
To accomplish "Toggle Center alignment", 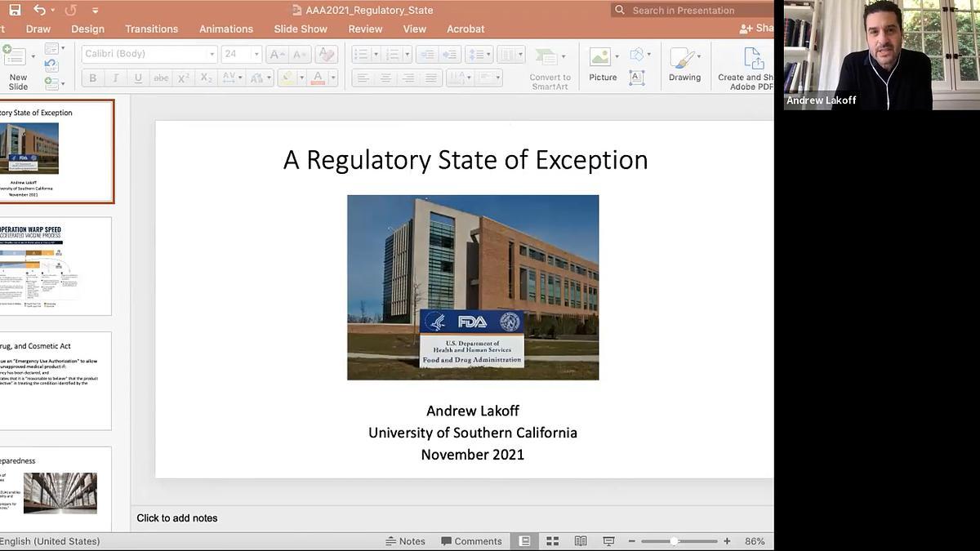I will (385, 78).
